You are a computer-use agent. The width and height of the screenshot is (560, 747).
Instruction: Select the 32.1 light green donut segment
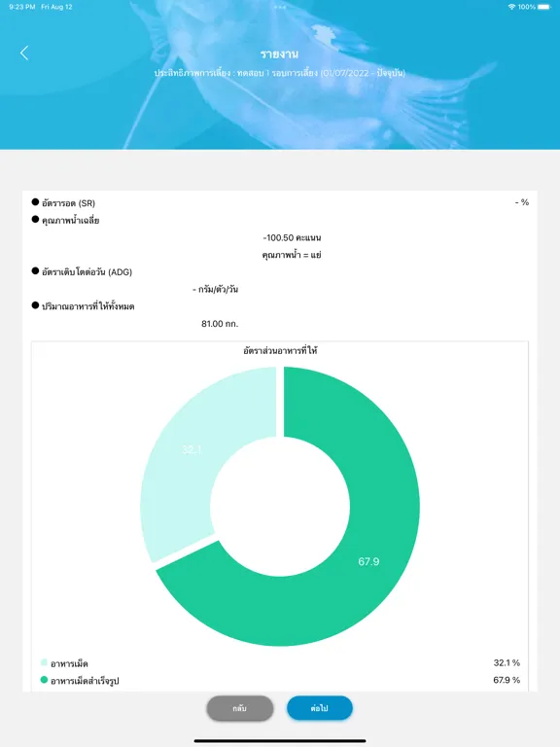pyautogui.click(x=192, y=449)
